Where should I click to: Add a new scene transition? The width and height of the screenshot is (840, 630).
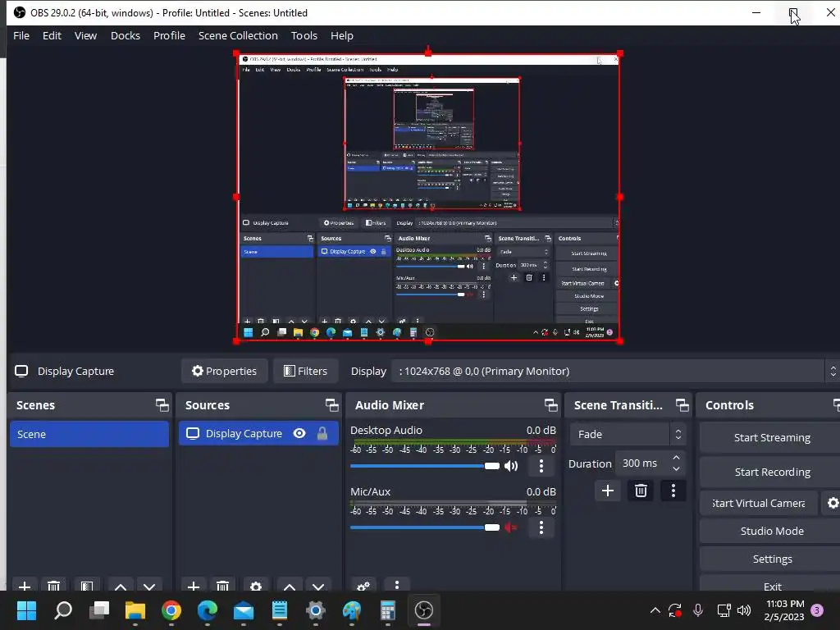pos(608,491)
